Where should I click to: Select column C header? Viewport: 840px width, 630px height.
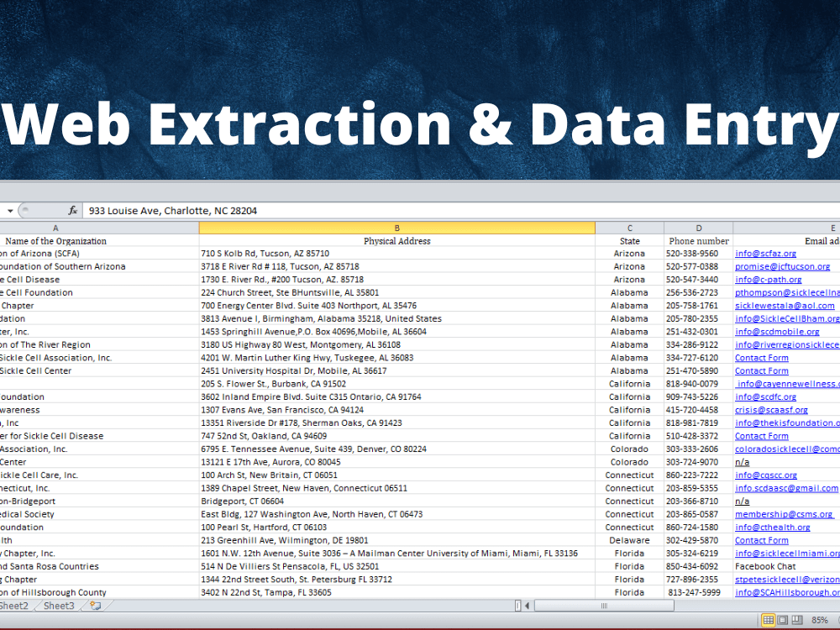629,228
